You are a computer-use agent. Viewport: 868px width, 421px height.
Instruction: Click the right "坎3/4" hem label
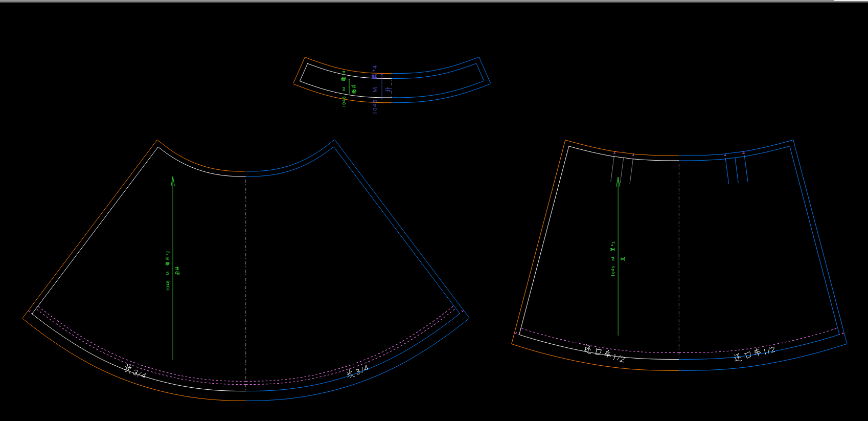click(357, 371)
